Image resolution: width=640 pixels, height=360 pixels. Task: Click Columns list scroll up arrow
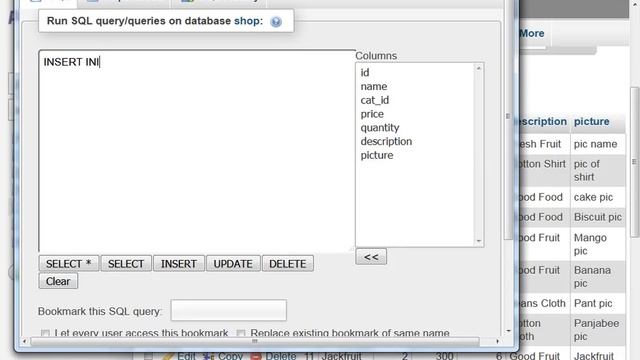pyautogui.click(x=479, y=68)
